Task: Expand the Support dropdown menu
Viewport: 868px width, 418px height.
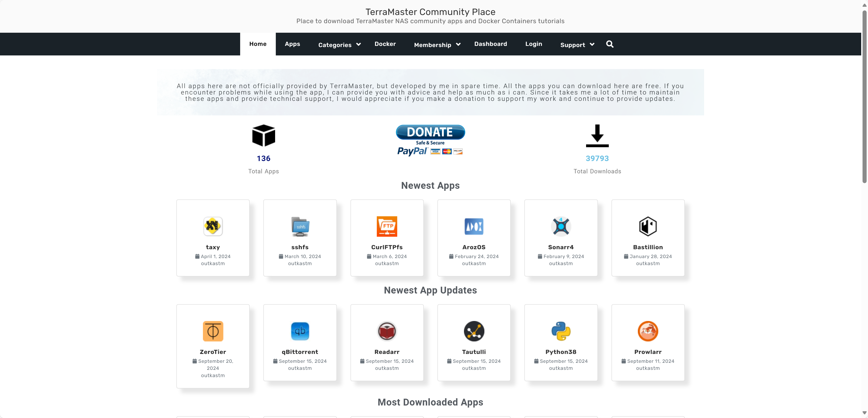Action: tap(577, 45)
